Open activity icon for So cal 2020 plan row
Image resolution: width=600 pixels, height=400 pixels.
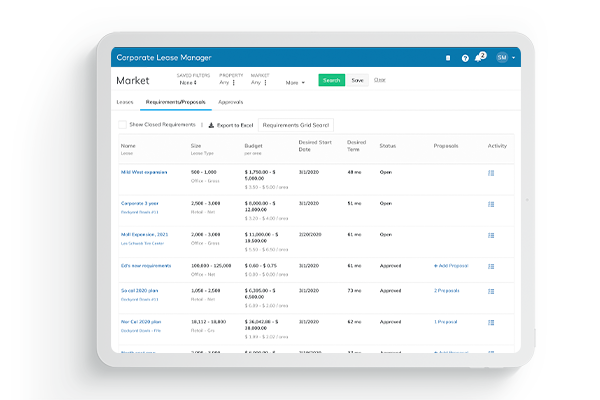[491, 291]
